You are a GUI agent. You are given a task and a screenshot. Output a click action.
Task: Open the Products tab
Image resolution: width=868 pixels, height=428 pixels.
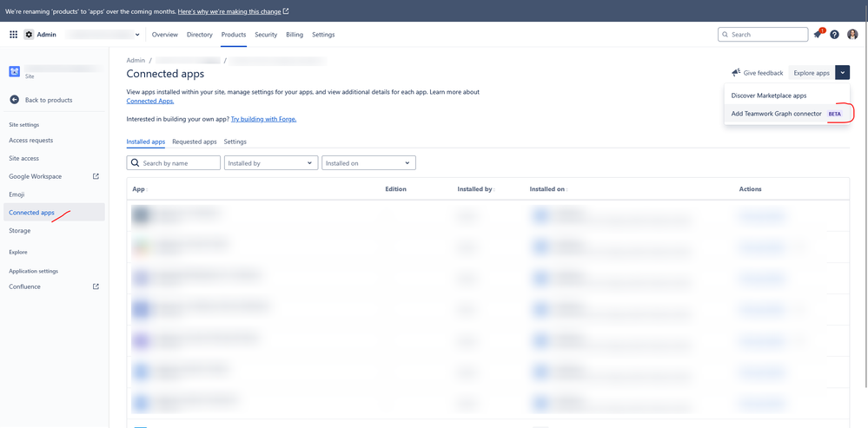(x=234, y=34)
